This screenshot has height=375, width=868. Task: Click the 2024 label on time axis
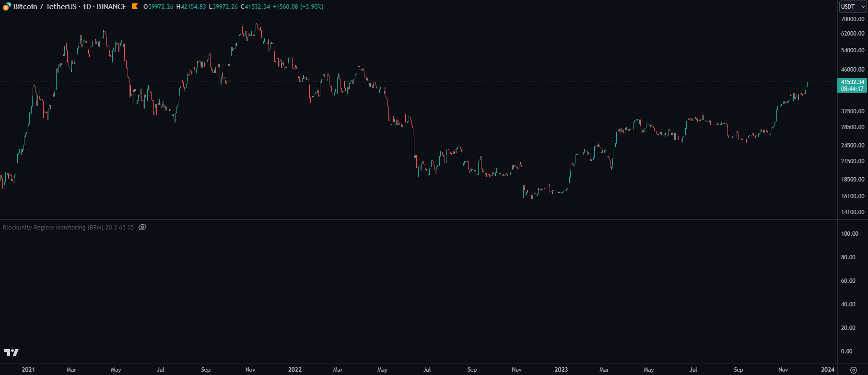pyautogui.click(x=827, y=370)
